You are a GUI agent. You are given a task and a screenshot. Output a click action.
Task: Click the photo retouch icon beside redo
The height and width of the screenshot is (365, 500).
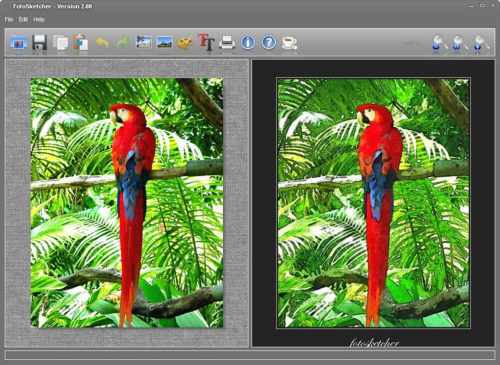click(144, 42)
